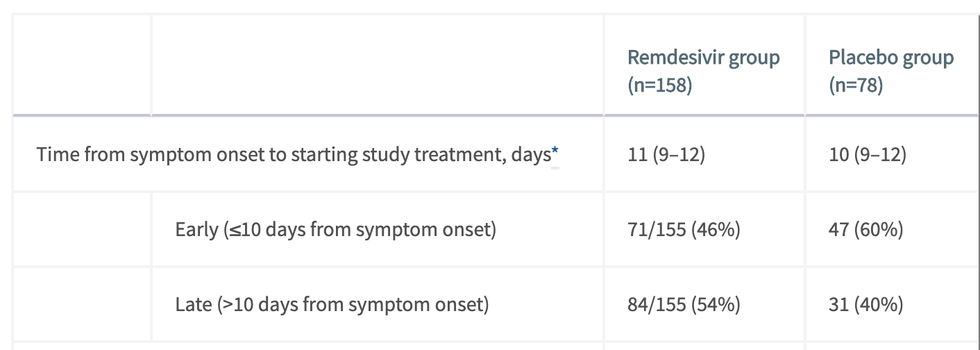Select the (n=78) sample size text

tap(856, 86)
